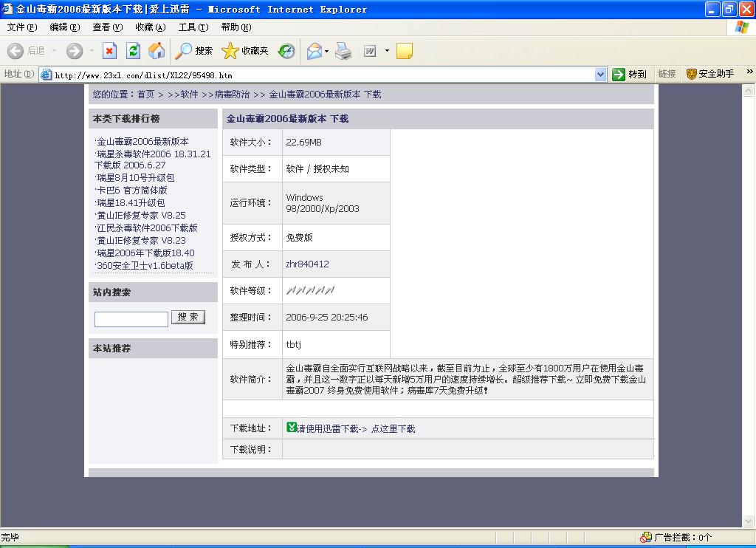Click the publisher name zhr840412
This screenshot has width=756, height=548.
[x=308, y=264]
